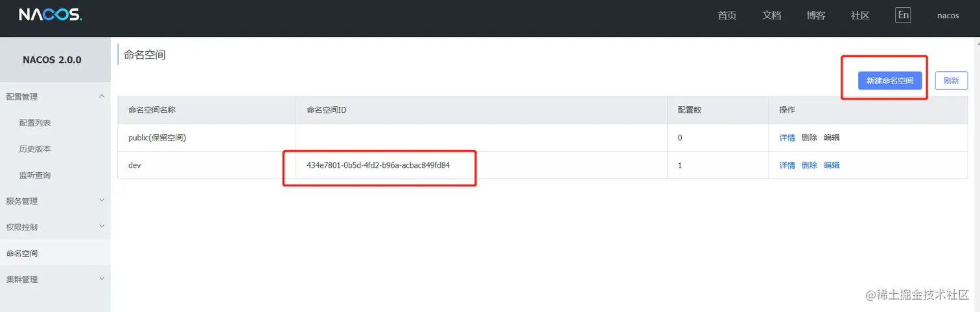Viewport: 980px width, 312px height.
Task: Expand the 集群管理 chevron
Action: 101,279
